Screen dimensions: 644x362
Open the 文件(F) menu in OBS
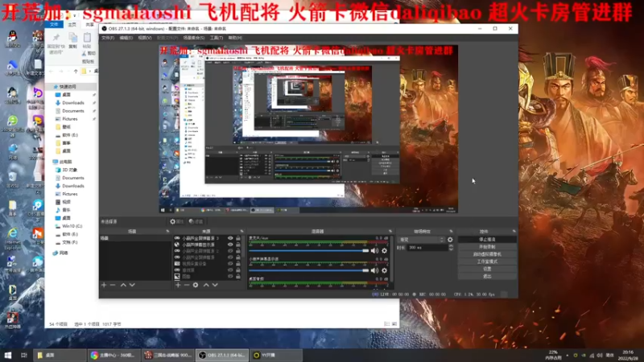(x=108, y=38)
